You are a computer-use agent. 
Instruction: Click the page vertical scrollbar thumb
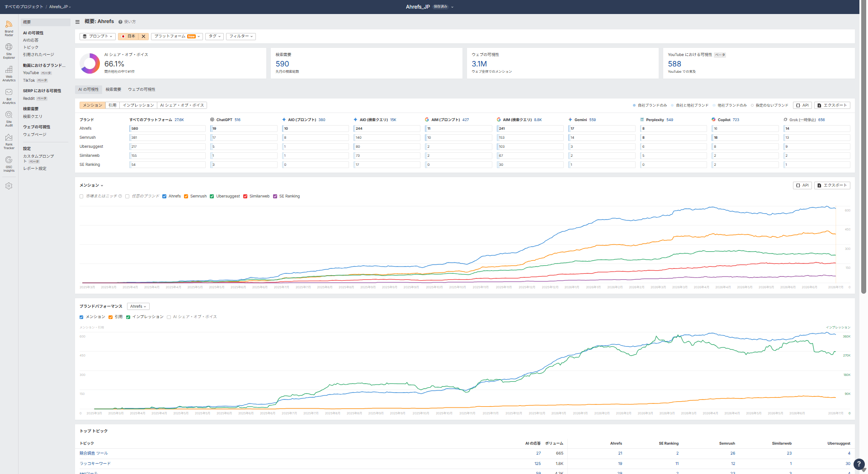(863, 147)
